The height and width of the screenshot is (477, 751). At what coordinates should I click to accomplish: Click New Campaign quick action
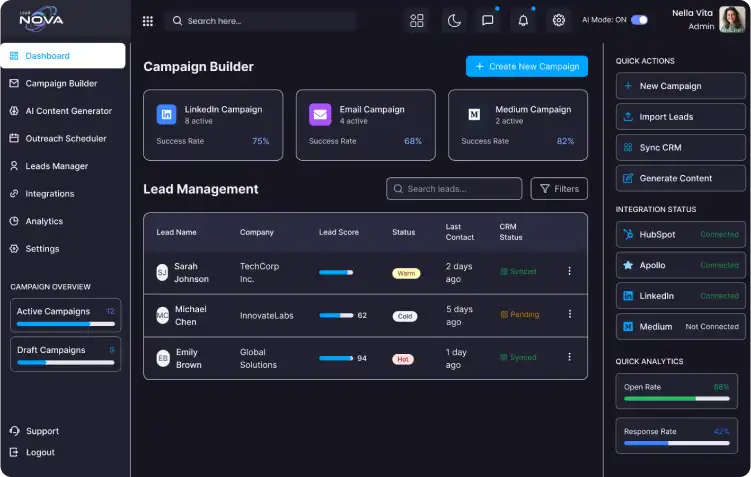click(681, 86)
